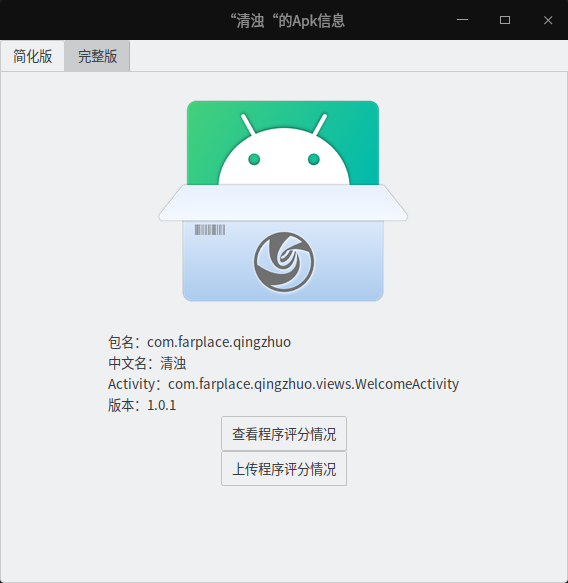The image size is (568, 583).
Task: Click the Android robot's right eye
Action: tap(314, 159)
